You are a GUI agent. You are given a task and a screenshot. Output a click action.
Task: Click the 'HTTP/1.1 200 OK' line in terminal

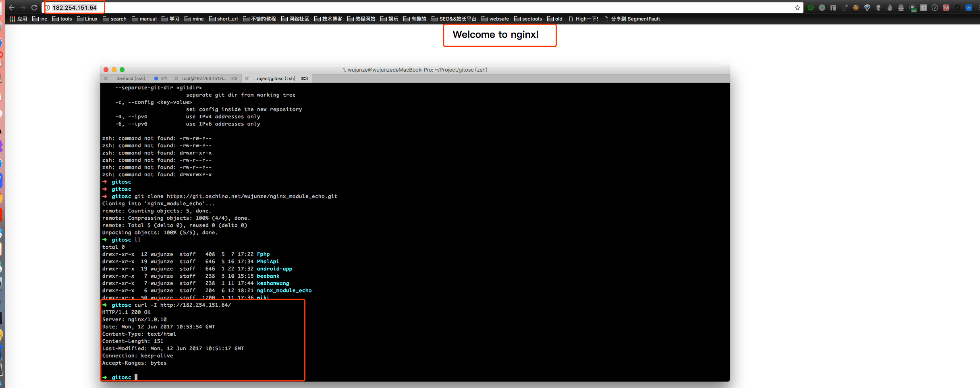coord(127,312)
